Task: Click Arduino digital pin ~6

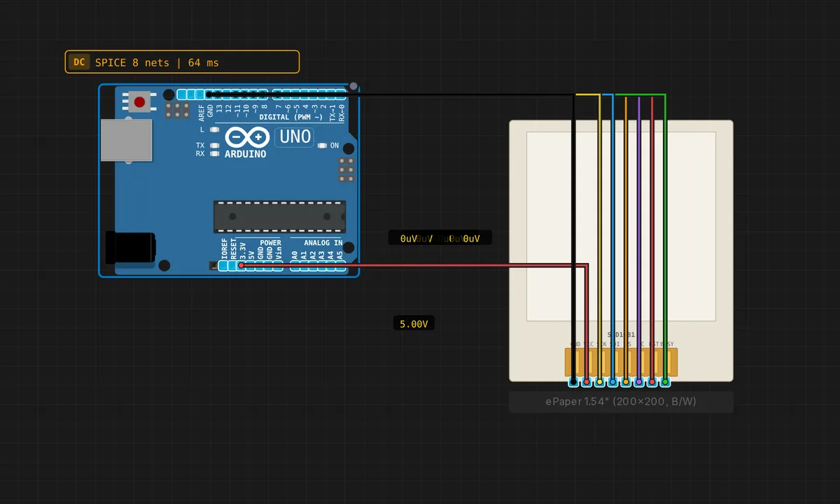Action: point(286,94)
